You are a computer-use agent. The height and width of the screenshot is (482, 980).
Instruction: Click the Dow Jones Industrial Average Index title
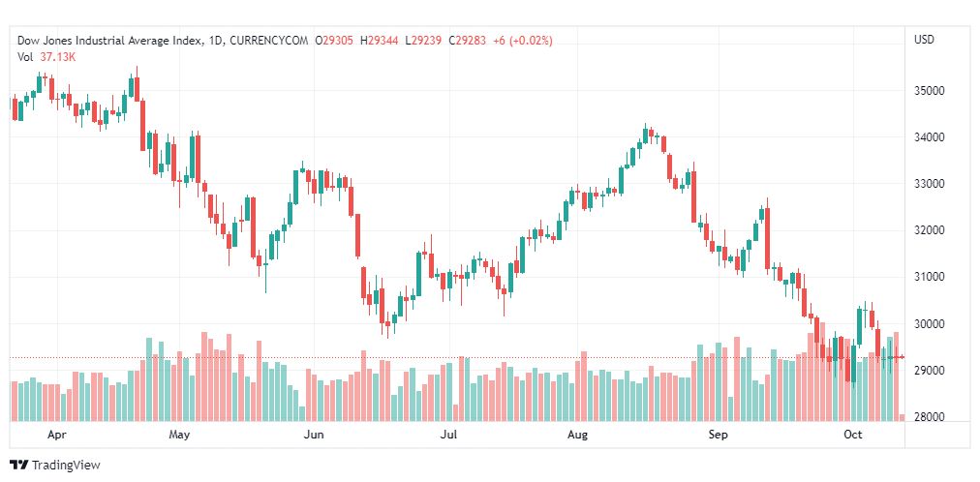pos(110,41)
